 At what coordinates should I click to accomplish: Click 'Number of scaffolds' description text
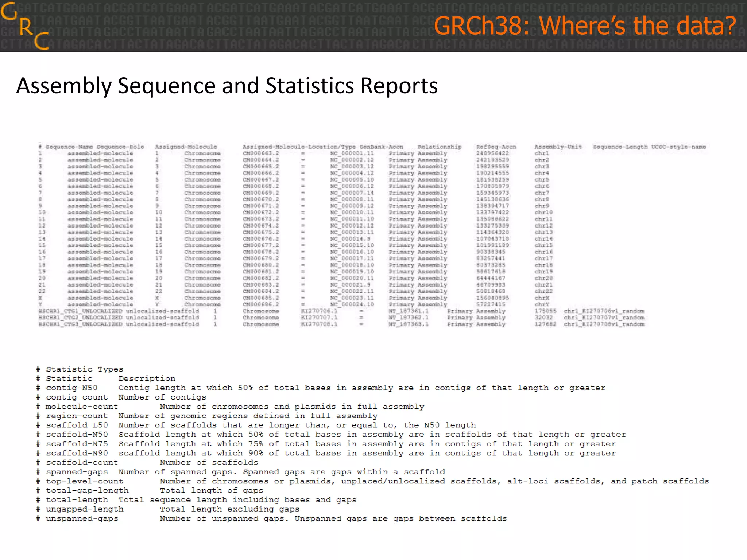click(209, 463)
